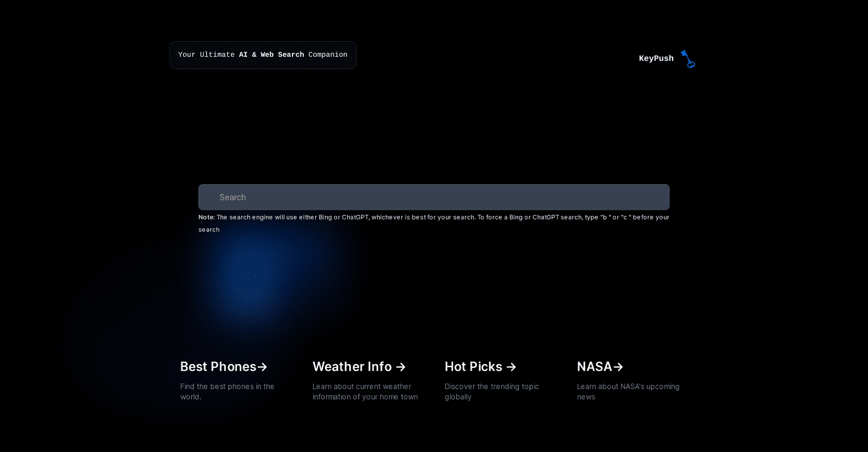
Task: Focus the Search input field
Action: pyautogui.click(x=433, y=197)
